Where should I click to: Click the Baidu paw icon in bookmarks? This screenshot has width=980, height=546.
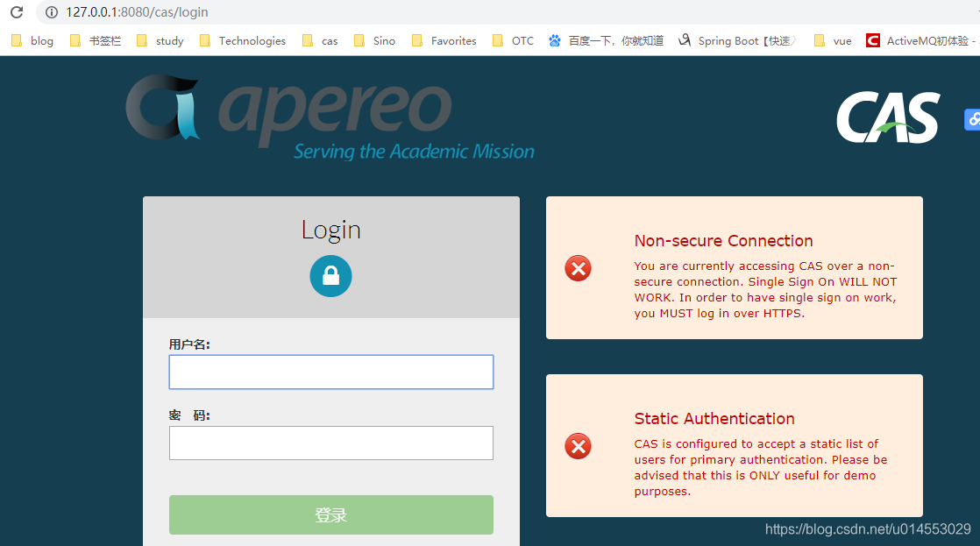[554, 40]
